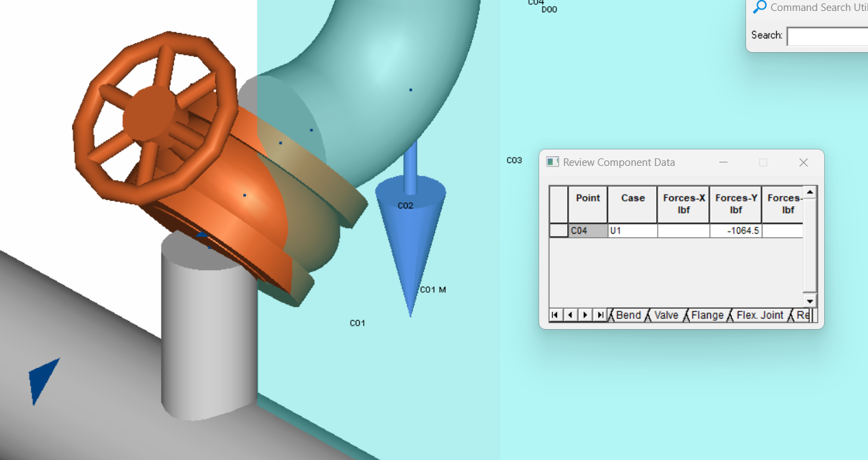
Task: Switch to the Valve tab
Action: pyautogui.click(x=666, y=315)
